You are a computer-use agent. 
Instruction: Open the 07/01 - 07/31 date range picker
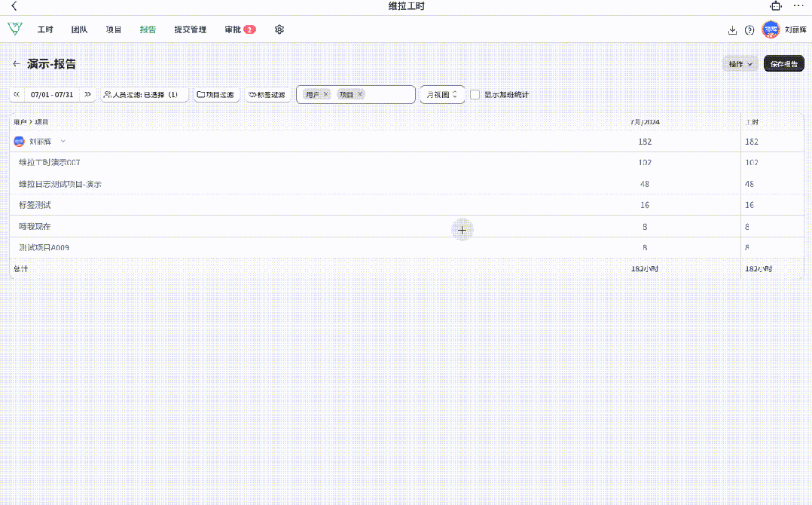point(52,94)
